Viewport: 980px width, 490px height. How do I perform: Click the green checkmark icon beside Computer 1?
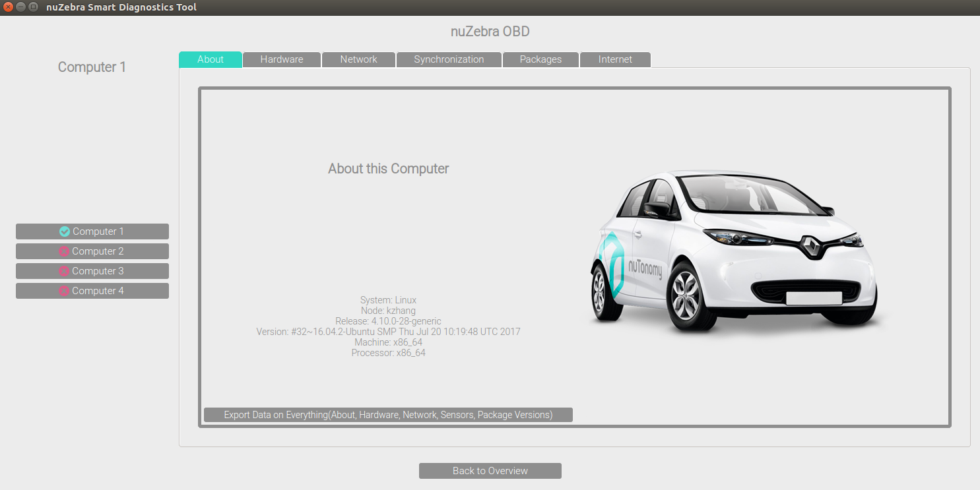65,231
